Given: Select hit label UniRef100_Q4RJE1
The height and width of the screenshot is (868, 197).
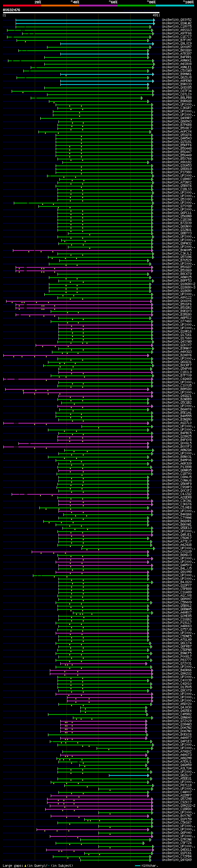Looking at the screenshot, I should pyautogui.click(x=177, y=535).
